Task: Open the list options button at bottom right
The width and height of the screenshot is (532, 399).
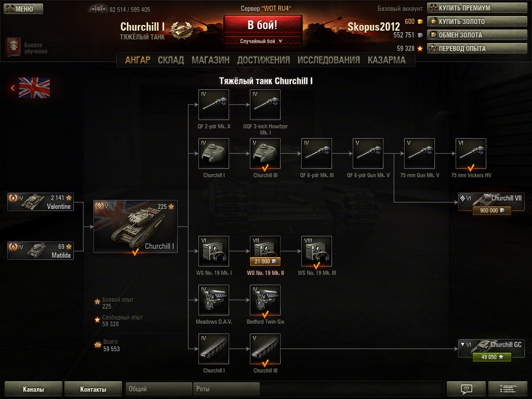Action: (x=508, y=389)
